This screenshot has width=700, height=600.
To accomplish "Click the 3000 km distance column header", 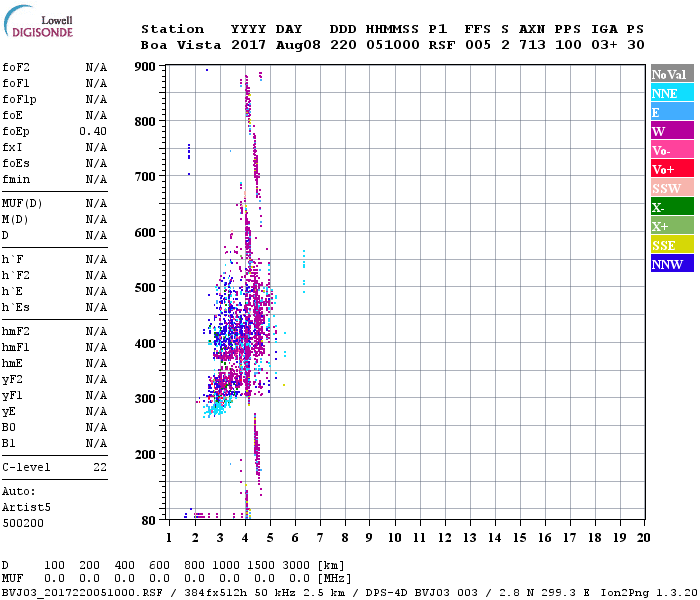I will pyautogui.click(x=296, y=565).
